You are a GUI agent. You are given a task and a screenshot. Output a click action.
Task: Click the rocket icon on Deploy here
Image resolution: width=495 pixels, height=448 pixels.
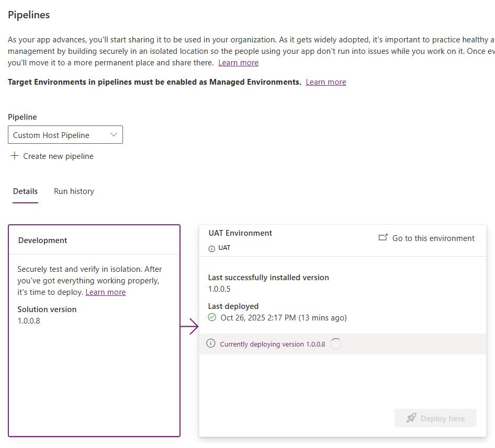pos(411,418)
